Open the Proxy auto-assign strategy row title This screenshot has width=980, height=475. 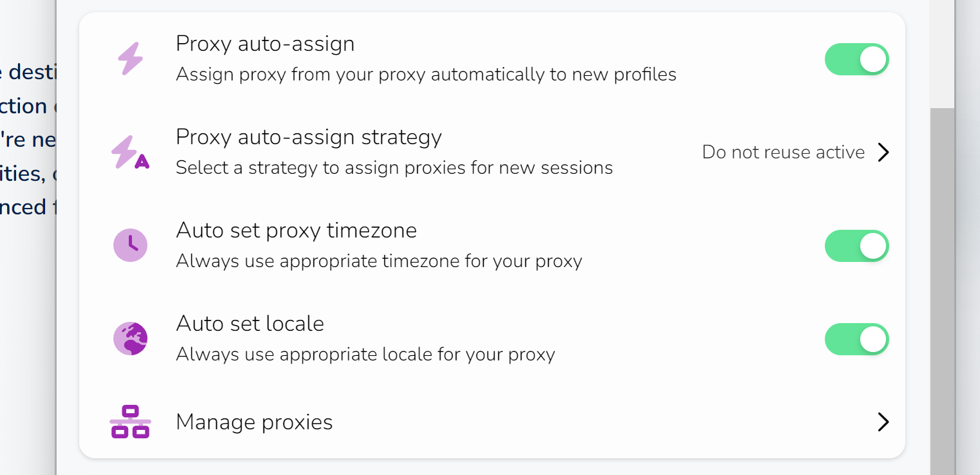tap(309, 137)
